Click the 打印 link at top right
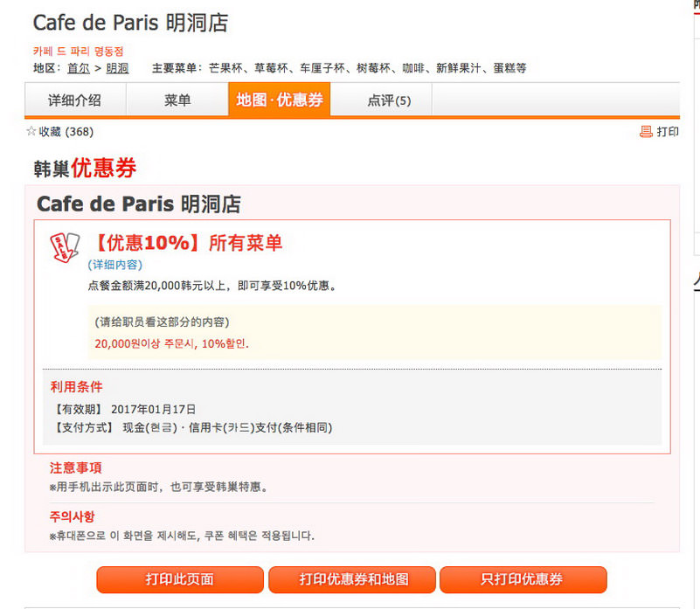This screenshot has height=609, width=700. click(x=668, y=132)
